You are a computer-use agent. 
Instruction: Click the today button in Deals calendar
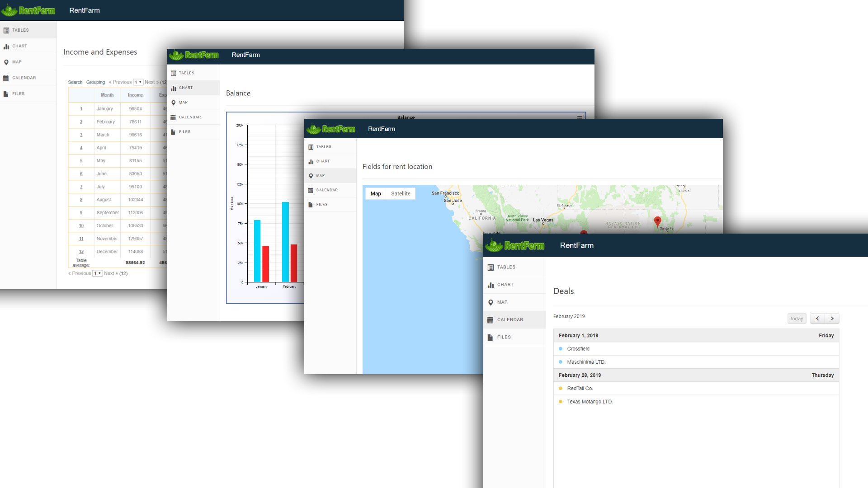[797, 319]
